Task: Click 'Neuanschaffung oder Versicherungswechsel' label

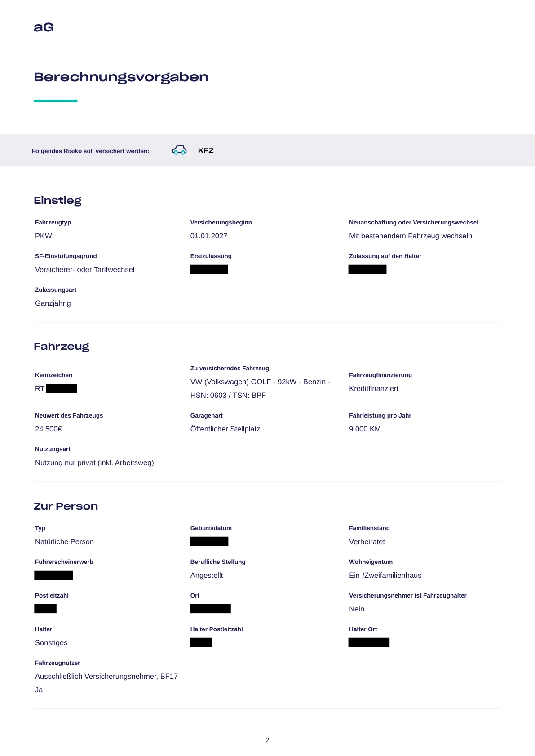Action: pyautogui.click(x=414, y=223)
